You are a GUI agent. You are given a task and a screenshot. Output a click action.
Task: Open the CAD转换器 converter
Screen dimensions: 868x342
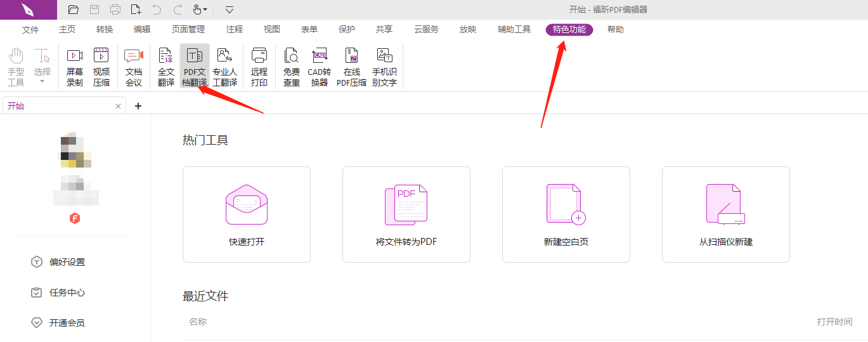[x=320, y=66]
